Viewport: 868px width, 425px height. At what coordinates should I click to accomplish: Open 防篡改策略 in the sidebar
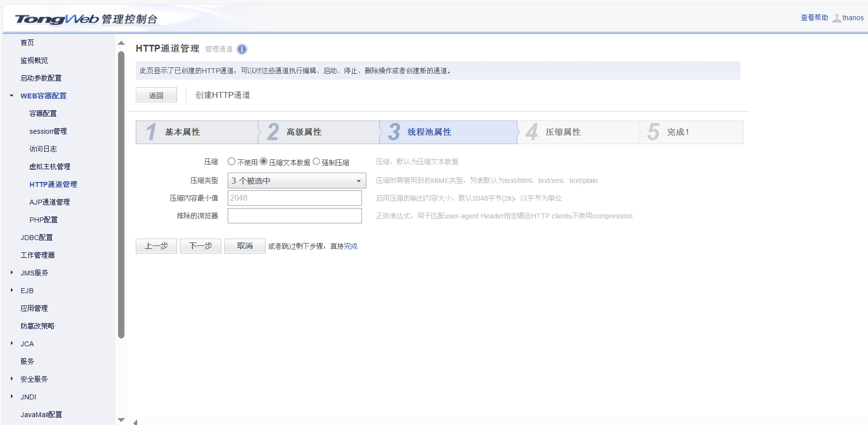click(37, 326)
